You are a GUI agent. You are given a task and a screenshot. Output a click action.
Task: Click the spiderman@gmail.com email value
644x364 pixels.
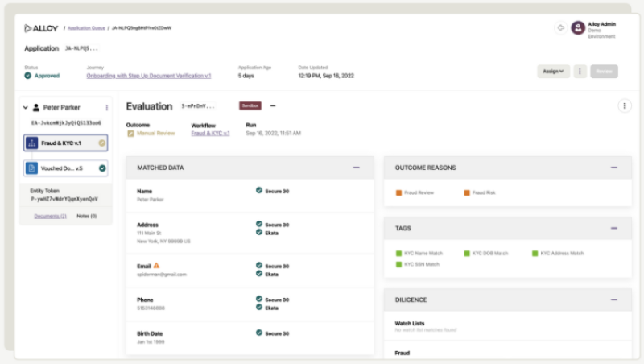pyautogui.click(x=162, y=275)
